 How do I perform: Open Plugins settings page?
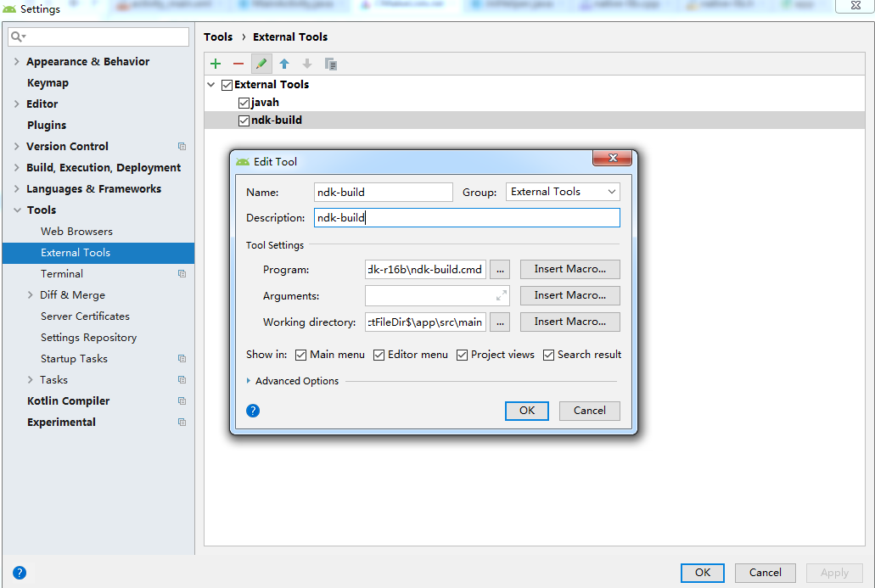point(47,125)
